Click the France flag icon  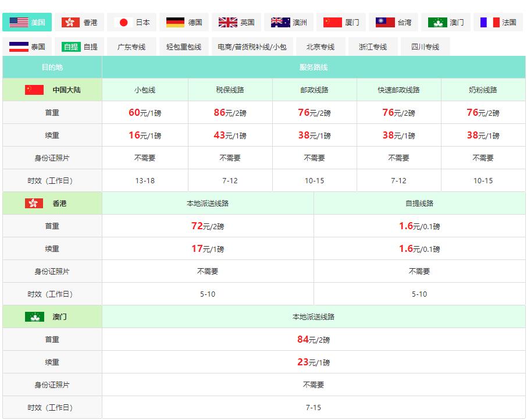[490, 23]
